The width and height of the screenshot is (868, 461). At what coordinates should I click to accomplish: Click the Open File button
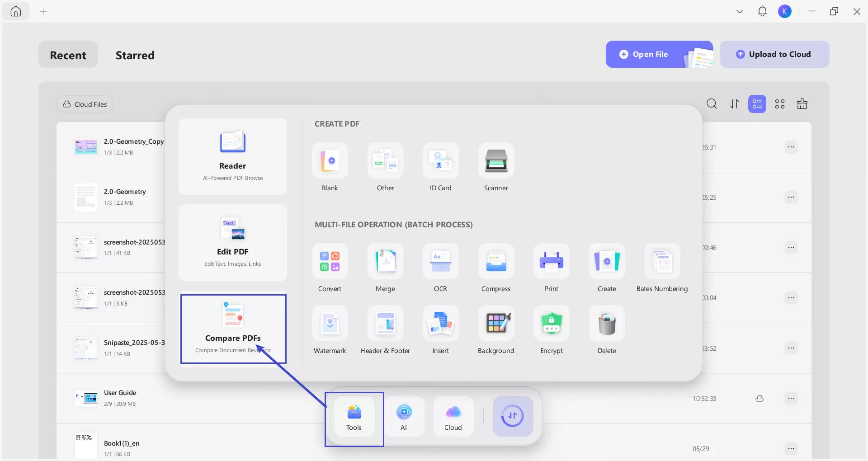tap(659, 54)
